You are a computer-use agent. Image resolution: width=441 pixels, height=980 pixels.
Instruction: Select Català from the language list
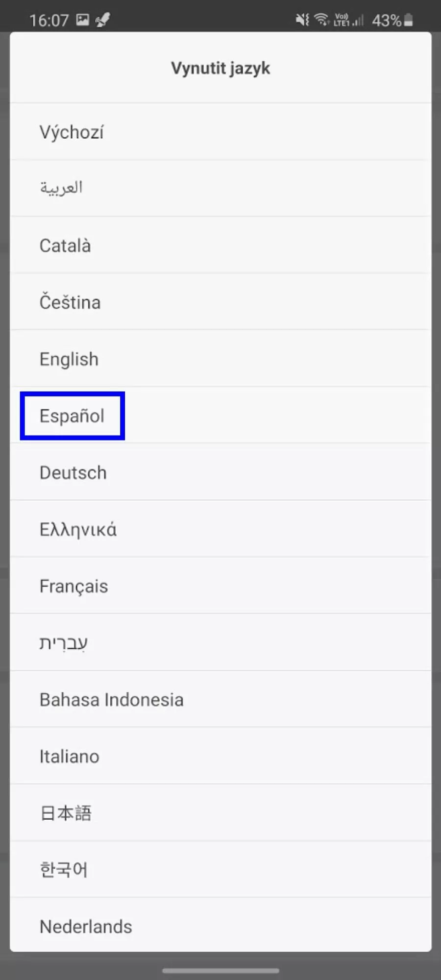220,245
